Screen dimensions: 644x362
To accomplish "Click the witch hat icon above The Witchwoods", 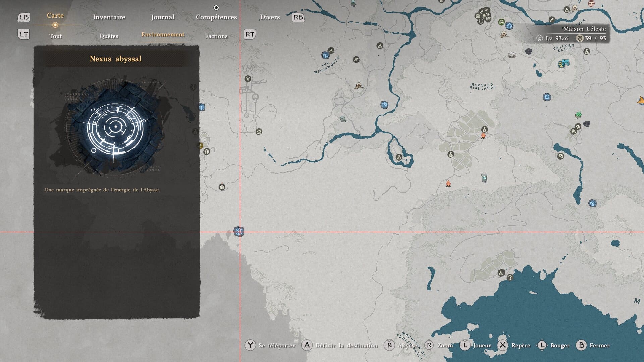I will pyautogui.click(x=331, y=51).
